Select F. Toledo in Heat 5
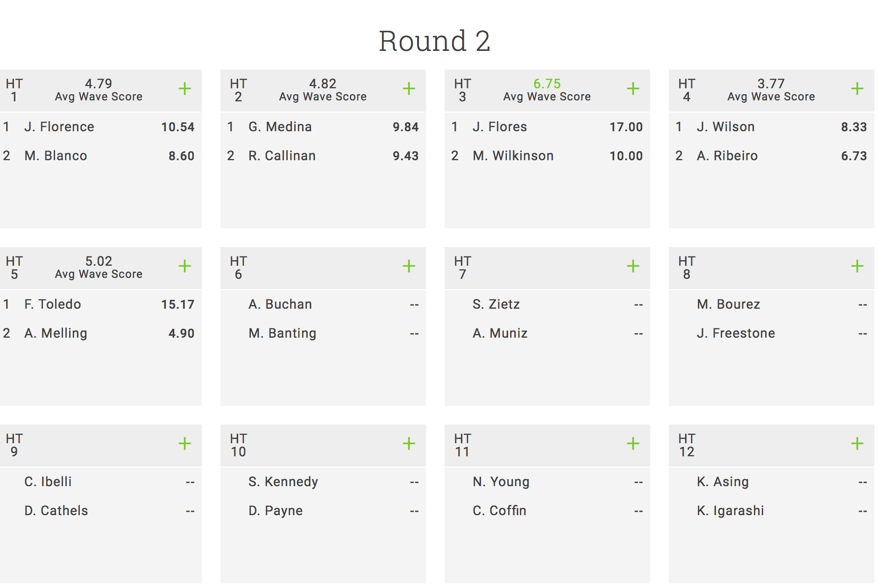The width and height of the screenshot is (879, 588). click(x=53, y=304)
